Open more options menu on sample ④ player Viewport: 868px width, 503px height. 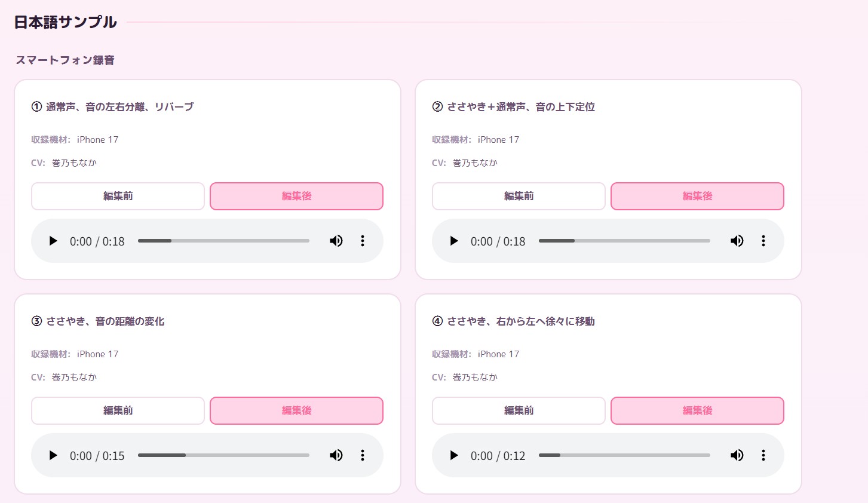click(763, 455)
